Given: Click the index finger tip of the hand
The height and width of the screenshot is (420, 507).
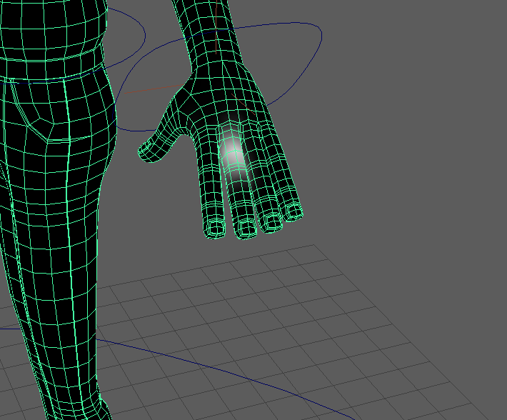Looking at the screenshot, I should click(x=214, y=229).
